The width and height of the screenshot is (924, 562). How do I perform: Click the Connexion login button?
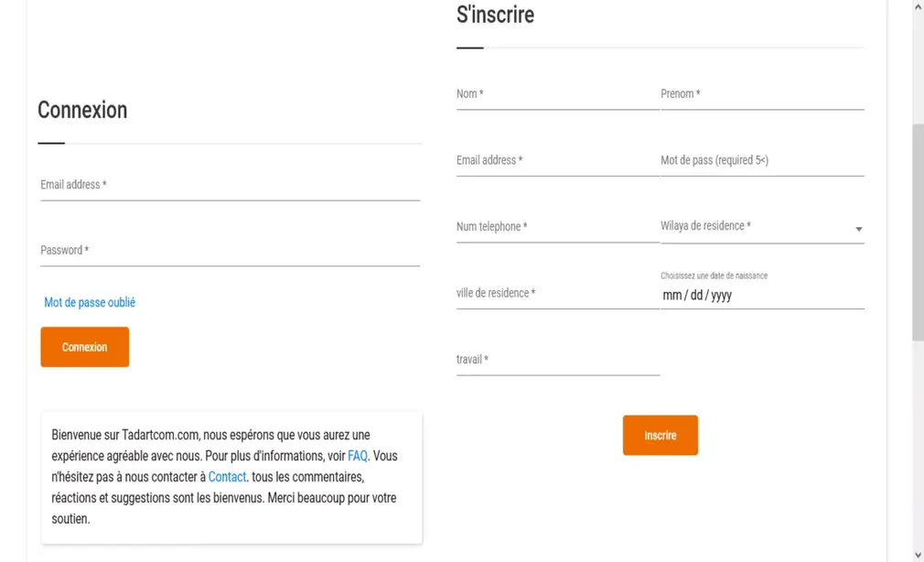point(84,347)
